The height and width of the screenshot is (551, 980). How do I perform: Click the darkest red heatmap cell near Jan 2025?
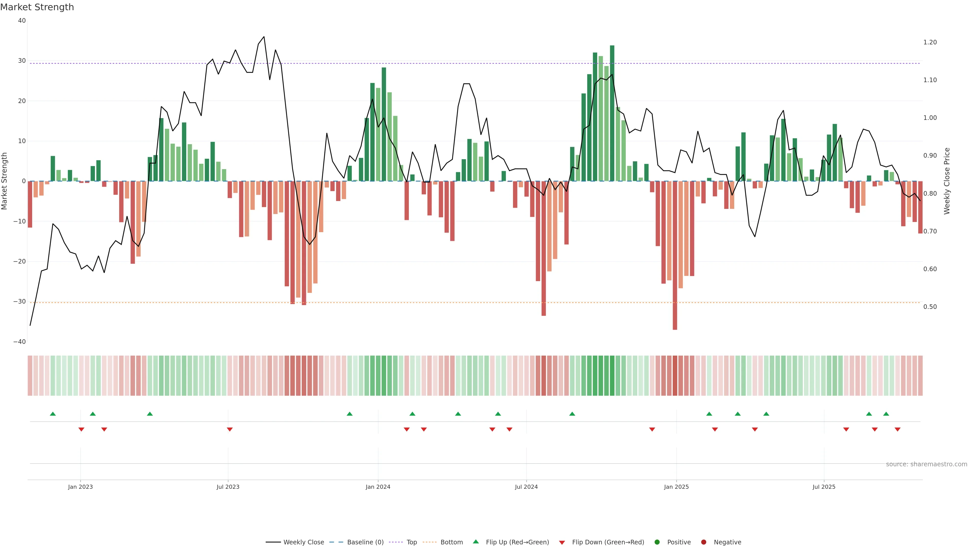675,376
